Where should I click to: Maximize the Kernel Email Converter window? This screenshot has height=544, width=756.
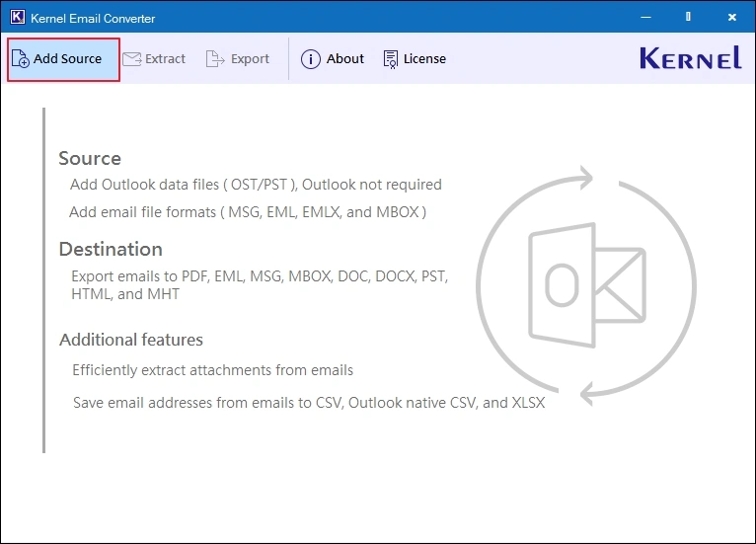pos(688,17)
